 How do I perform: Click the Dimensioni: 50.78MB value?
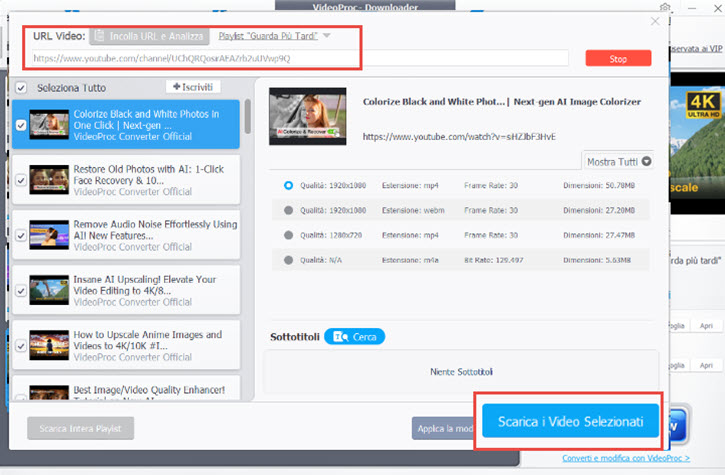pyautogui.click(x=599, y=185)
